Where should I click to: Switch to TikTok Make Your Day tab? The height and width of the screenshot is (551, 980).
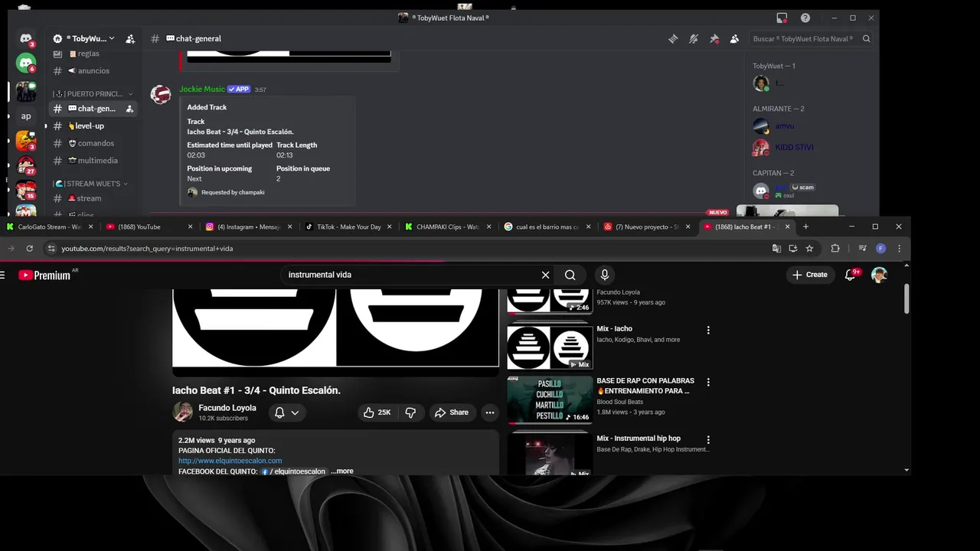coord(349,227)
